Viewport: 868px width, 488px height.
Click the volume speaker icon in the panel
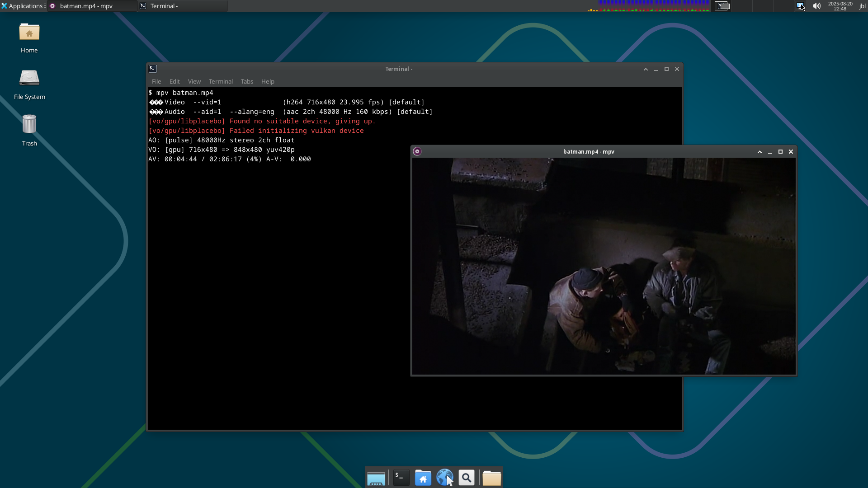(x=816, y=6)
